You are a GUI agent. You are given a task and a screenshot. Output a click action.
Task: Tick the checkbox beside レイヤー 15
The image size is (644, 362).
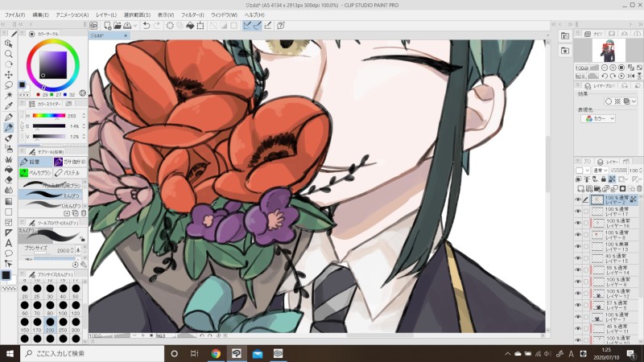point(586,258)
